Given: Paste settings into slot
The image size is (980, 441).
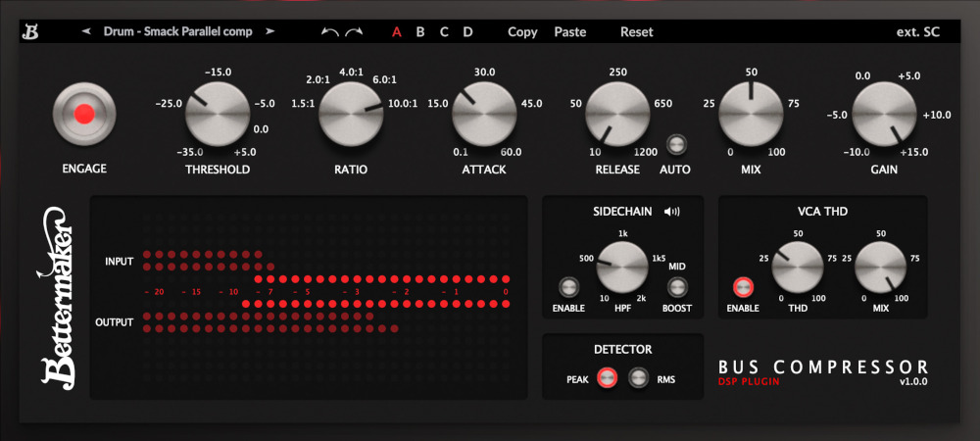Looking at the screenshot, I should (570, 32).
